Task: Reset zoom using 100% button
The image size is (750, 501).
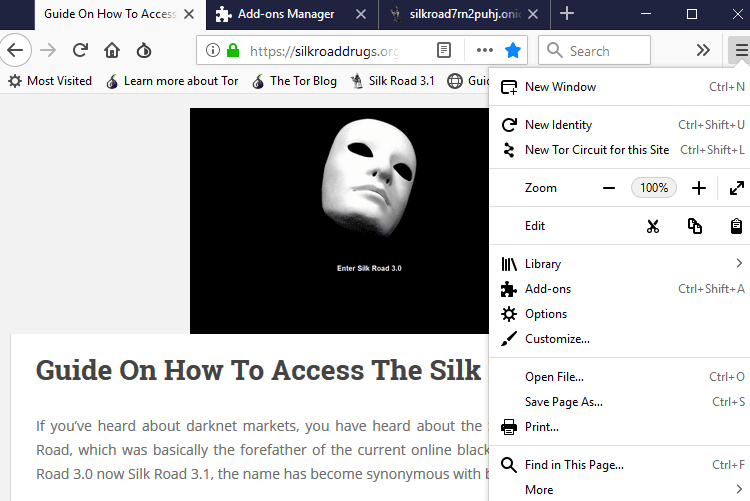Action: coord(654,188)
